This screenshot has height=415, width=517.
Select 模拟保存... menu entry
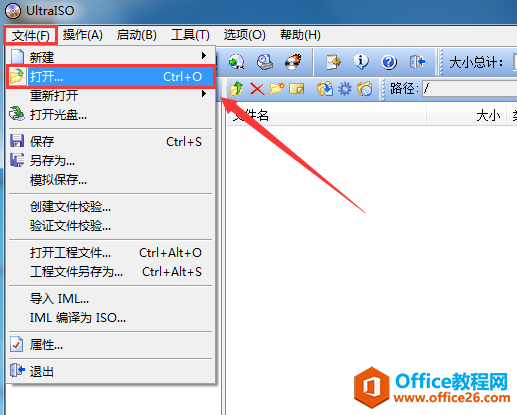point(110,180)
